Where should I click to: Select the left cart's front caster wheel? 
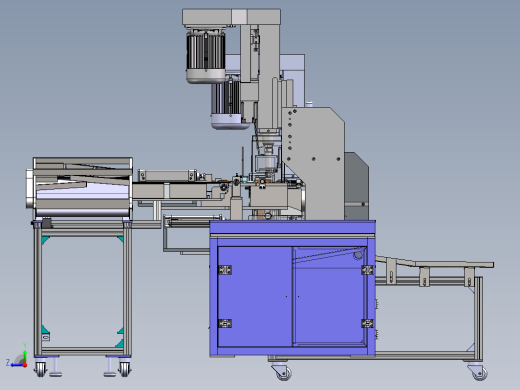point(40,369)
